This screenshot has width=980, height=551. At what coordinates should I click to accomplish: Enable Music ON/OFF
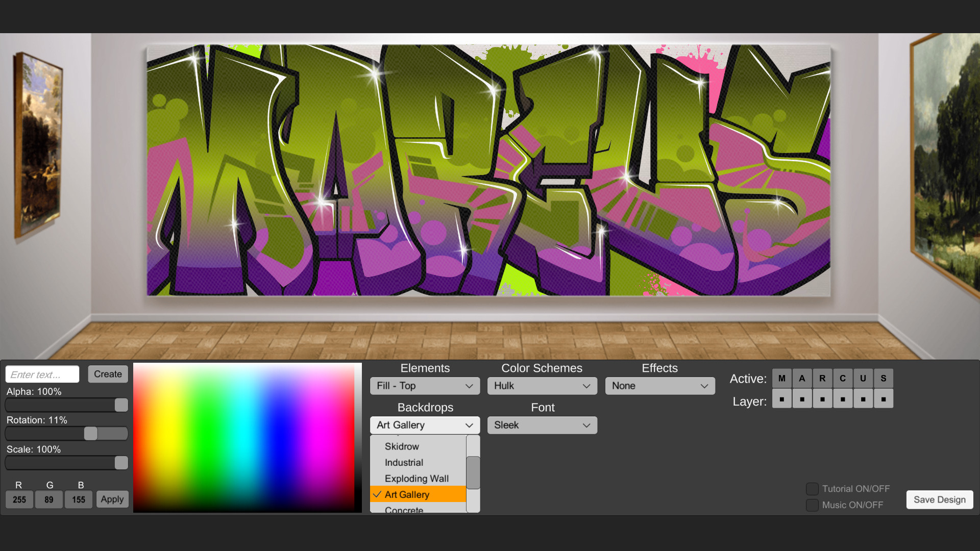pos(812,505)
